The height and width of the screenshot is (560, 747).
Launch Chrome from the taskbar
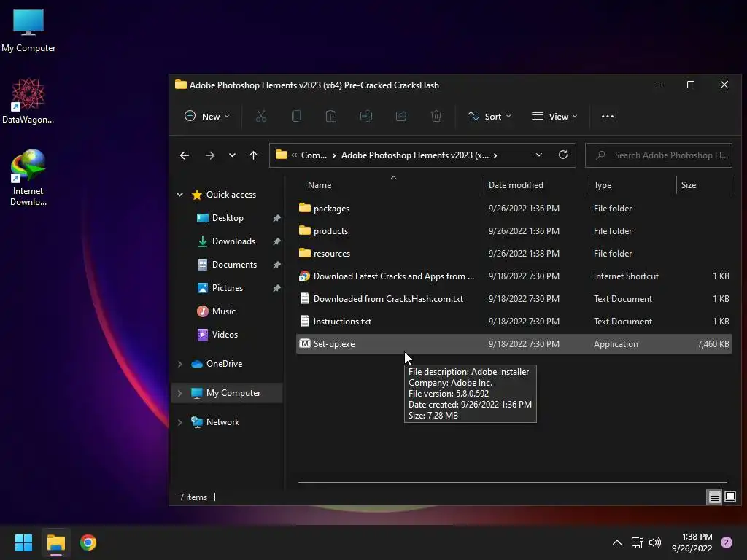(88, 542)
